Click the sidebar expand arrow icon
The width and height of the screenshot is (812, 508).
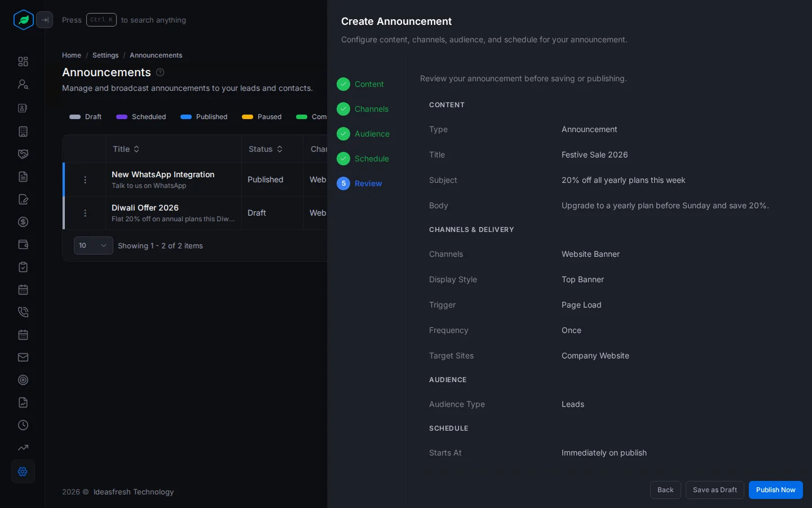coord(45,20)
